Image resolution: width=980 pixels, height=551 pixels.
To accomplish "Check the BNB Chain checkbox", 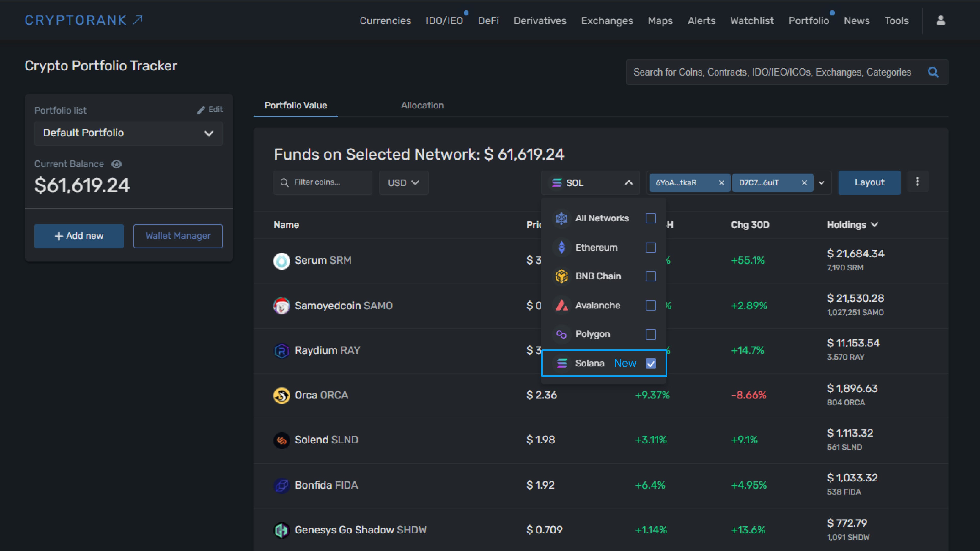I will (651, 277).
